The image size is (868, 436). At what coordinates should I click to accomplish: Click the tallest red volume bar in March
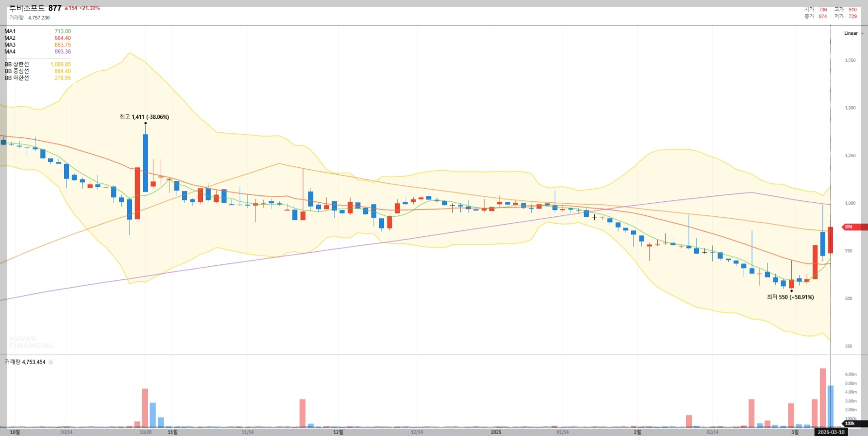click(x=823, y=398)
